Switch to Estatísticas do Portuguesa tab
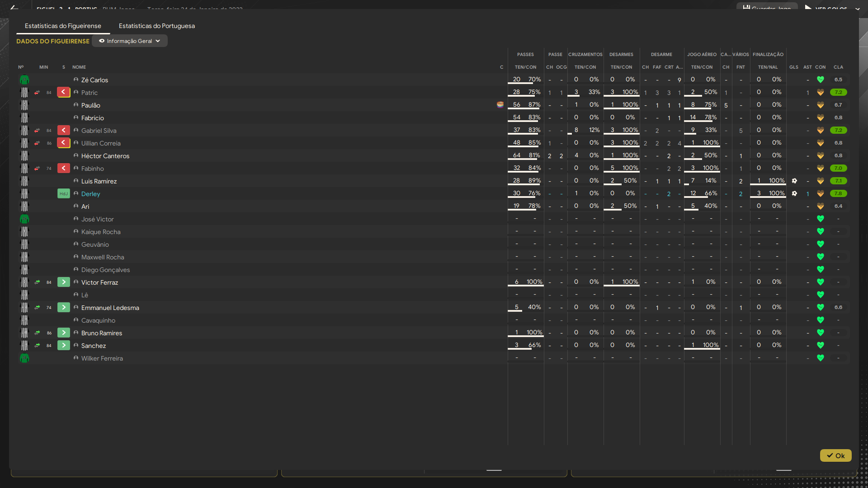Screen dimensions: 868x488 156,26
